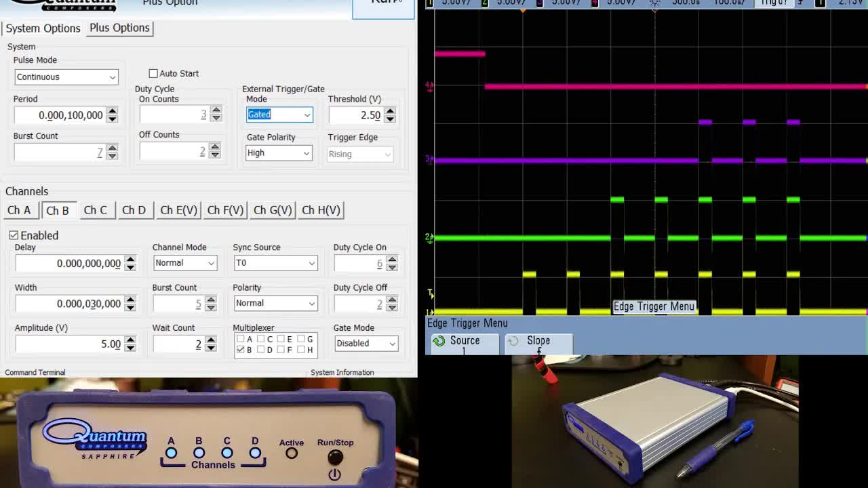
Task: Switch to the Plus Options tab
Action: pos(119,28)
